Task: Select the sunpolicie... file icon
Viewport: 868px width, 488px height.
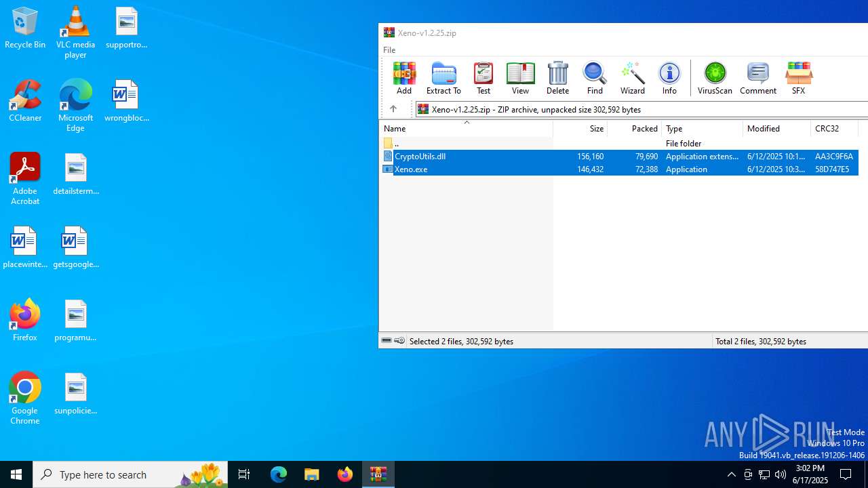Action: [x=75, y=394]
